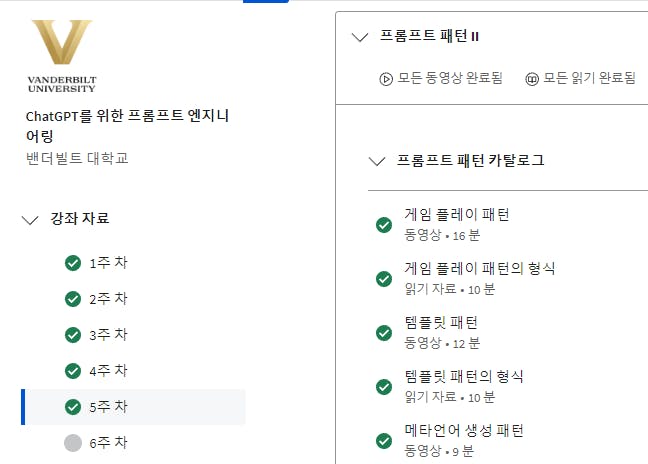Viewport: 648px width, 464px height.
Task: Select the highlighted 5주 차 week item
Action: pyautogui.click(x=133, y=407)
